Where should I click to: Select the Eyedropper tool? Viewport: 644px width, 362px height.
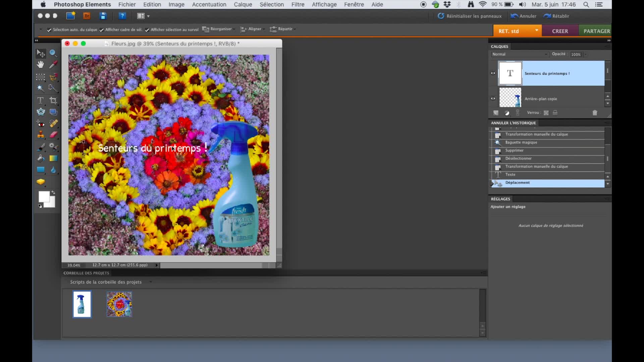[53, 64]
